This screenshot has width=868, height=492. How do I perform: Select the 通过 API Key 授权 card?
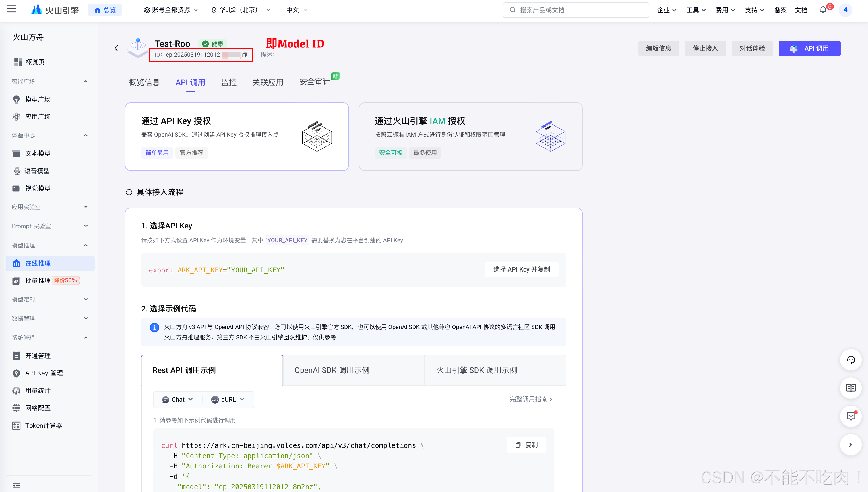coord(237,137)
